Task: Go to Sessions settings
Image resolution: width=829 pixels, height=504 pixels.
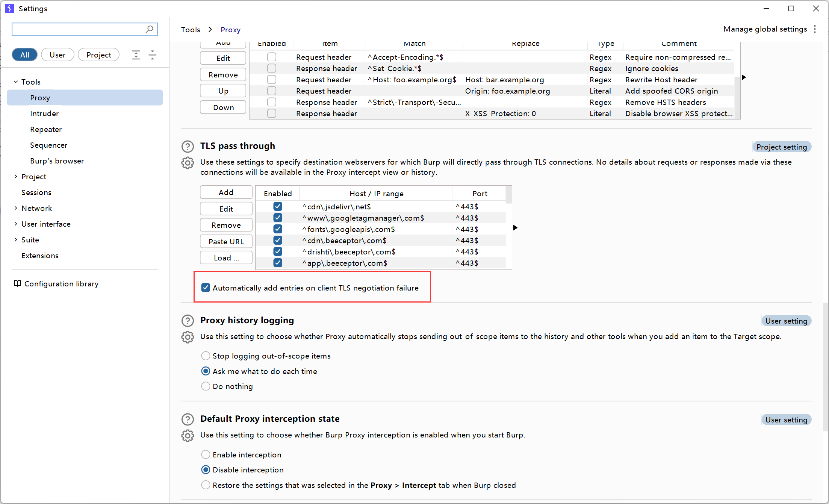Action: [x=36, y=192]
